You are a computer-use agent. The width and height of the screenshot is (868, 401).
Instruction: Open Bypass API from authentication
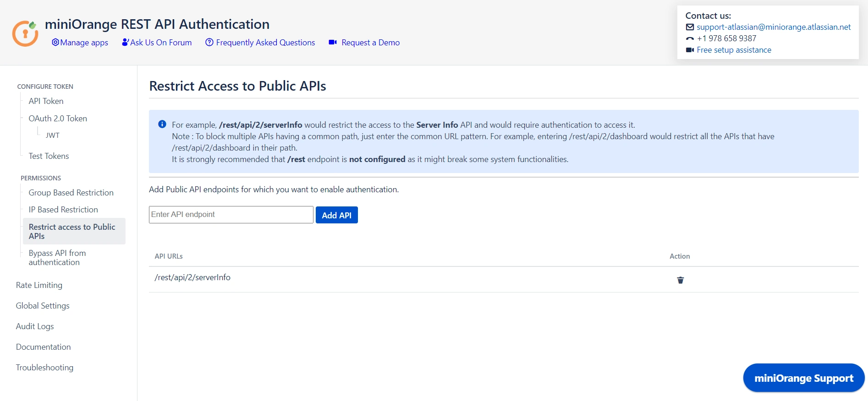(x=57, y=258)
